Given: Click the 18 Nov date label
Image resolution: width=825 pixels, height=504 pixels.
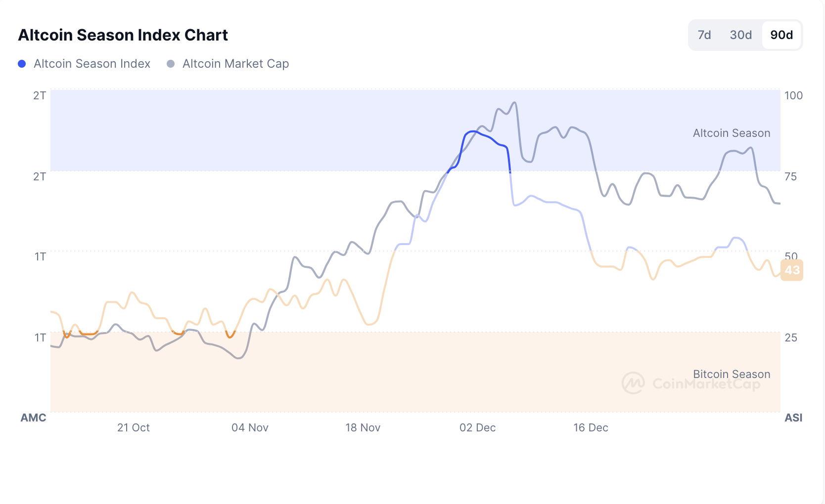Looking at the screenshot, I should click(363, 428).
